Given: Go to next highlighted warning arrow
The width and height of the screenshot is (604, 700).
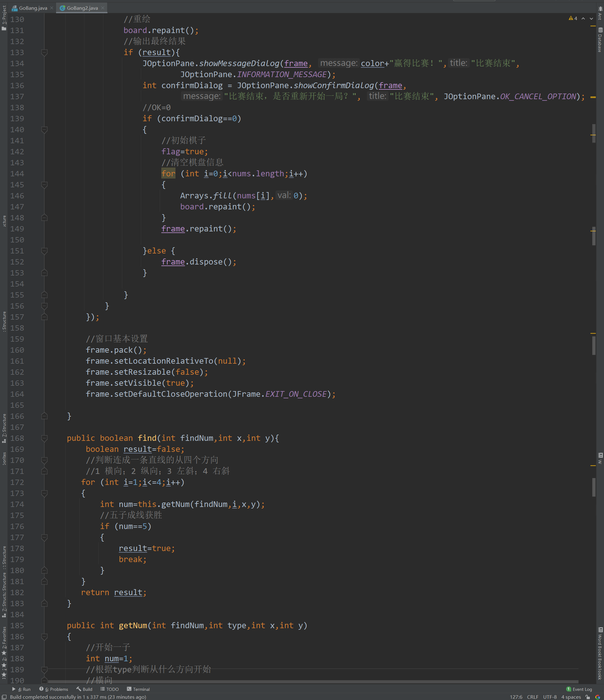Looking at the screenshot, I should 591,19.
